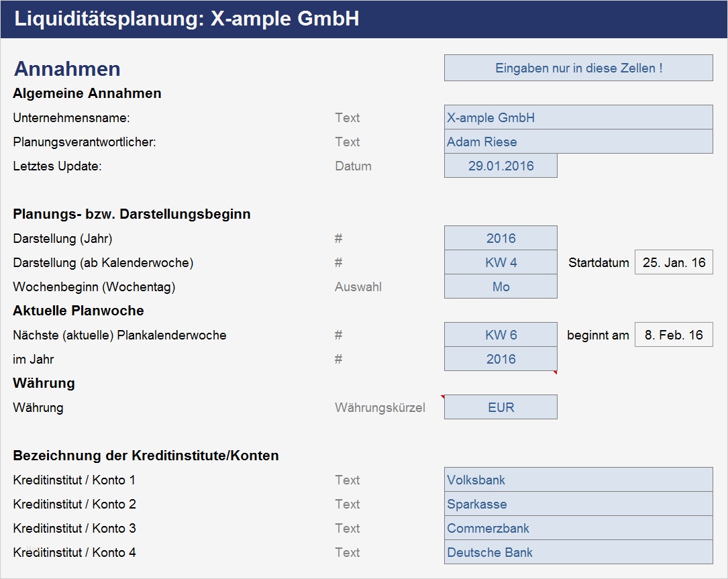728x579 pixels.
Task: Click the Planungsverantwortlicher cell with Adam Riese
Action: (578, 142)
